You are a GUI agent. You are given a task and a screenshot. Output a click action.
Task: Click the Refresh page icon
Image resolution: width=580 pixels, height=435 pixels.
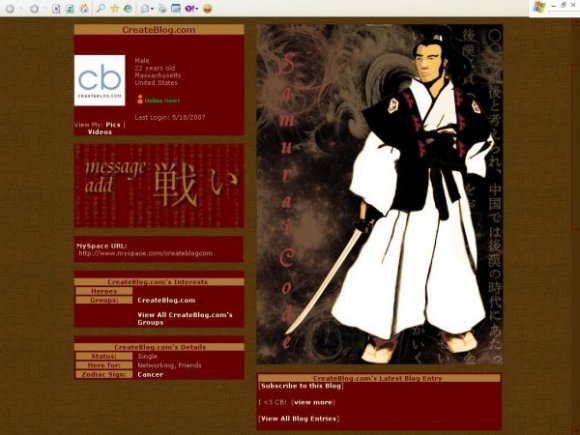pos(70,9)
